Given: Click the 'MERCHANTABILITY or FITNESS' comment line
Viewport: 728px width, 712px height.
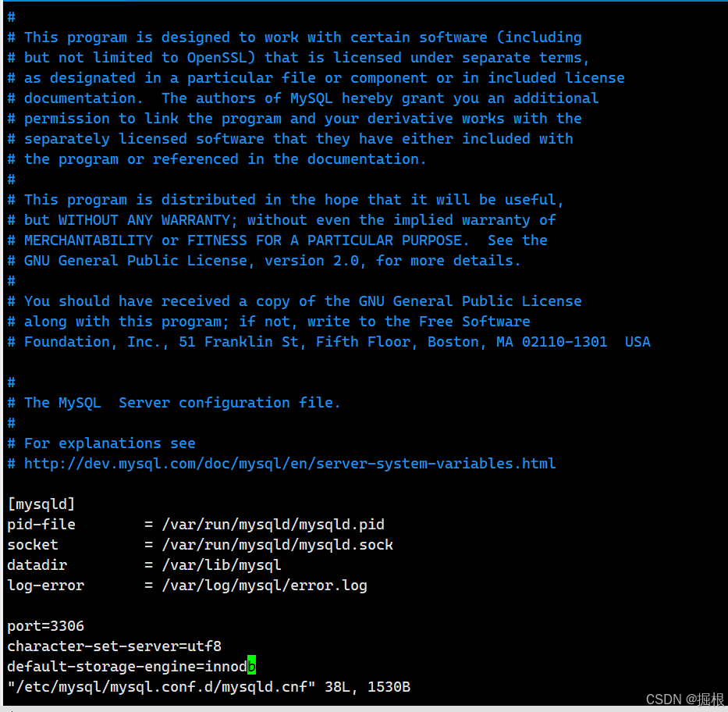Looking at the screenshot, I should (278, 240).
